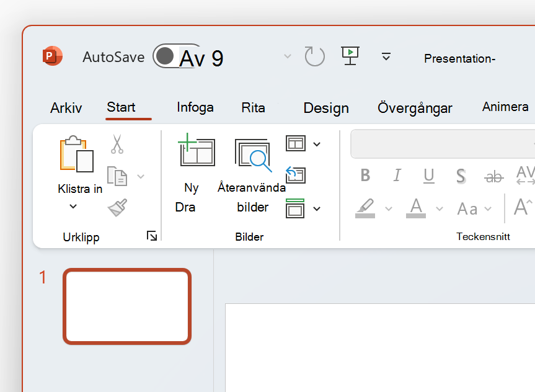535x392 pixels.
Task: Click the Presentation- title text
Action: (x=459, y=59)
